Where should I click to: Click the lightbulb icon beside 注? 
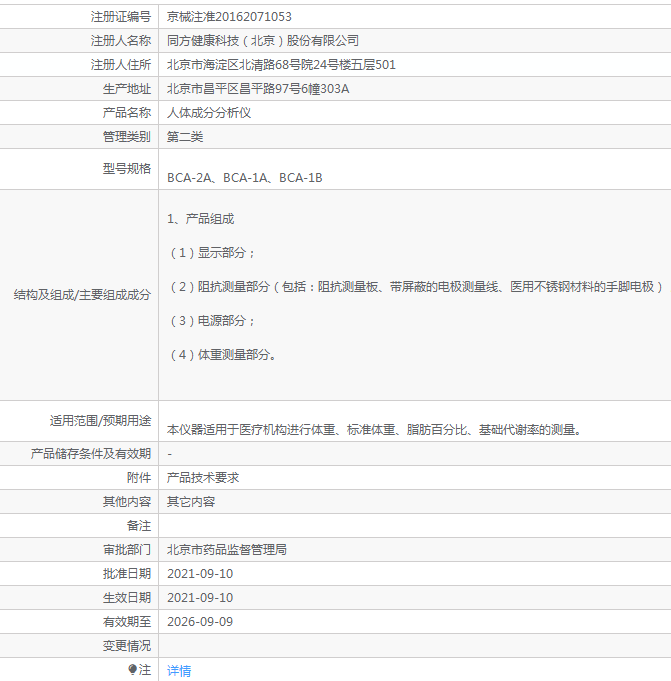pyautogui.click(x=132, y=670)
